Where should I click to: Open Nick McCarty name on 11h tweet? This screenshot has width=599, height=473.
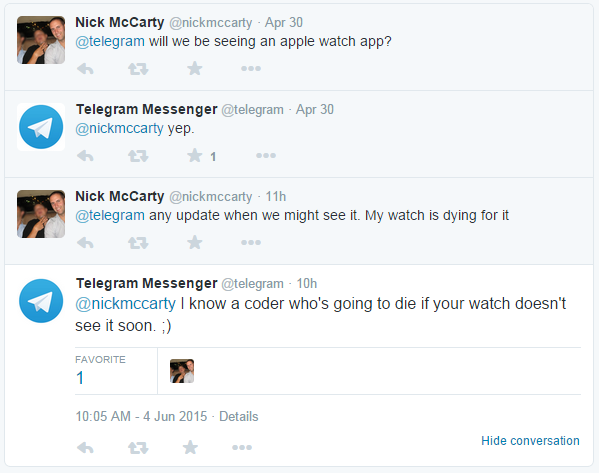click(x=120, y=196)
